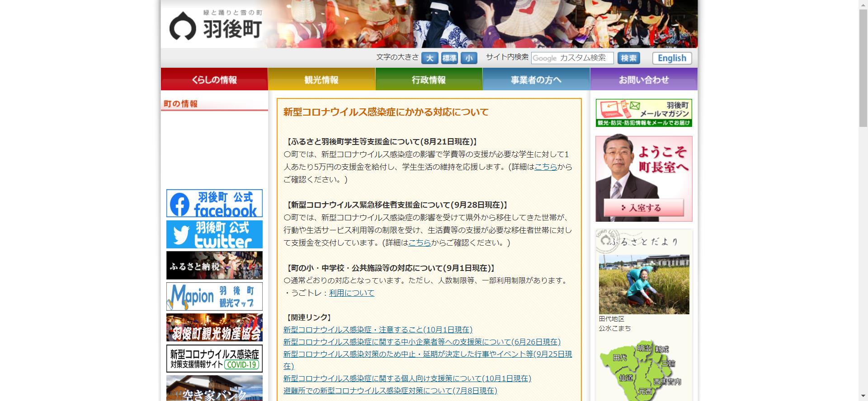This screenshot has height=401, width=868.
Task: Click 入室する in the mayor's room banner
Action: coord(644,208)
